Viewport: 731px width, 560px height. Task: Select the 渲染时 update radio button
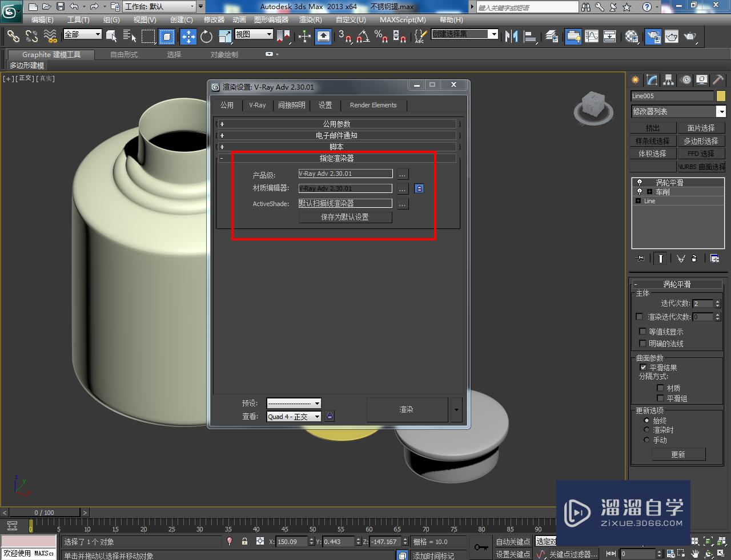click(646, 430)
